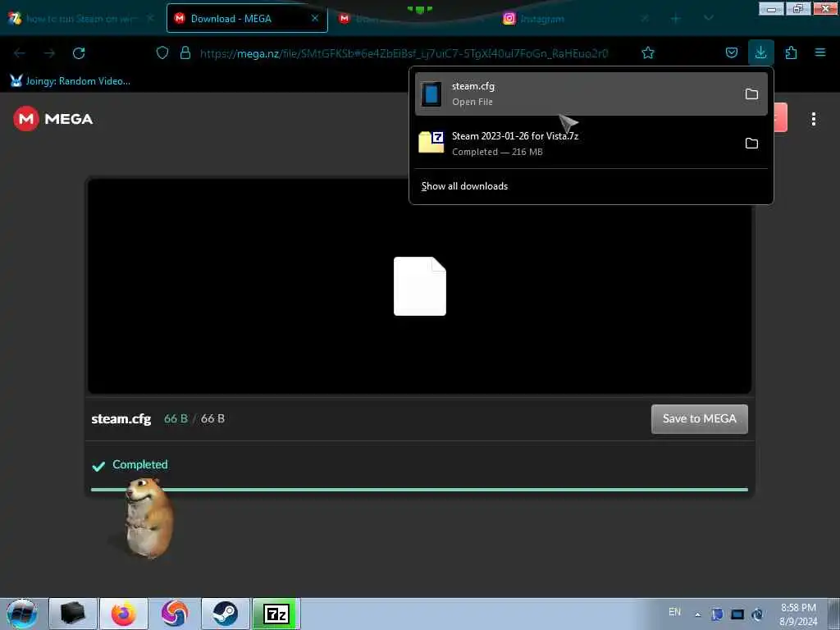Open a new tab with plus button
This screenshot has width=840, height=630.
pos(676,19)
